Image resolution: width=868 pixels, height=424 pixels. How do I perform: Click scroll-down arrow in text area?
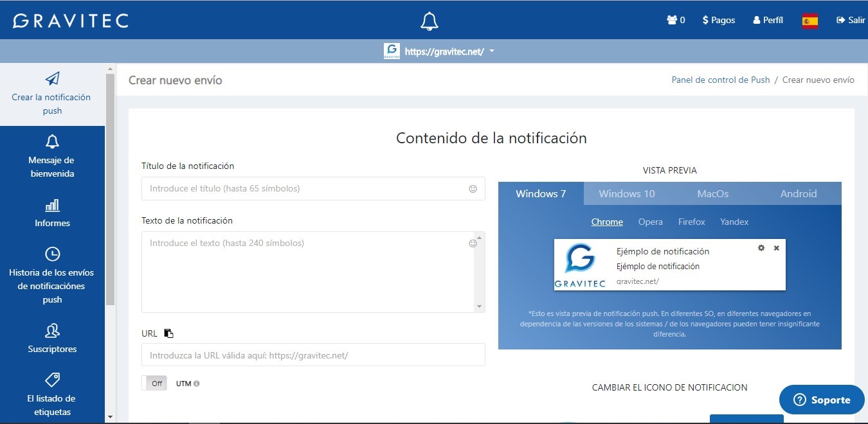[479, 307]
